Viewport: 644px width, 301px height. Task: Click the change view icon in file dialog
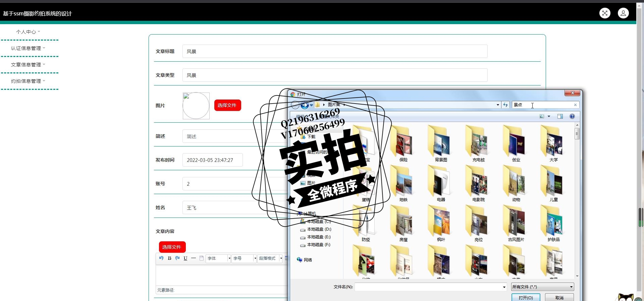tap(542, 116)
